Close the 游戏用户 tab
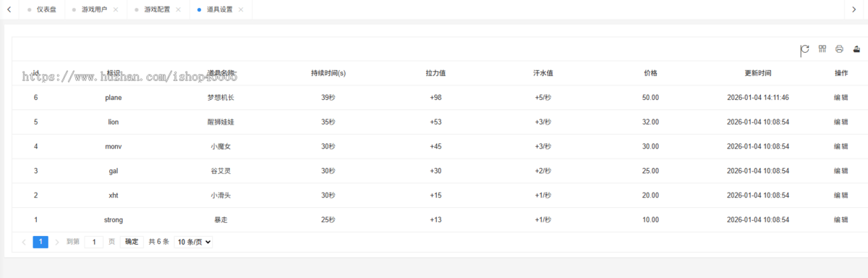This screenshot has height=278, width=868. [x=115, y=9]
